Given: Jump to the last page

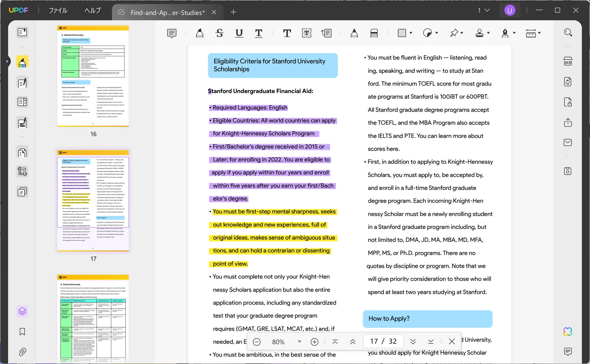Looking at the screenshot, I should pyautogui.click(x=431, y=342).
